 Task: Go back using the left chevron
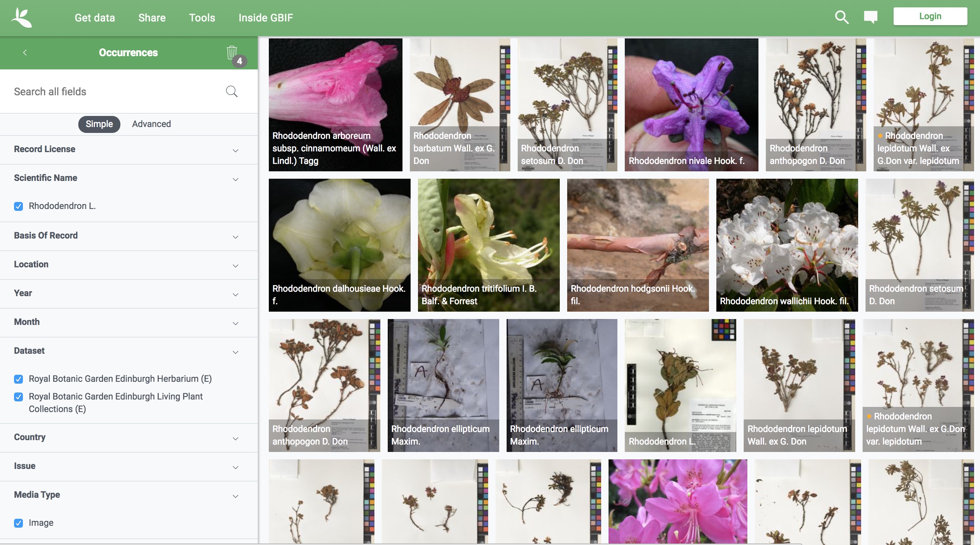25,52
